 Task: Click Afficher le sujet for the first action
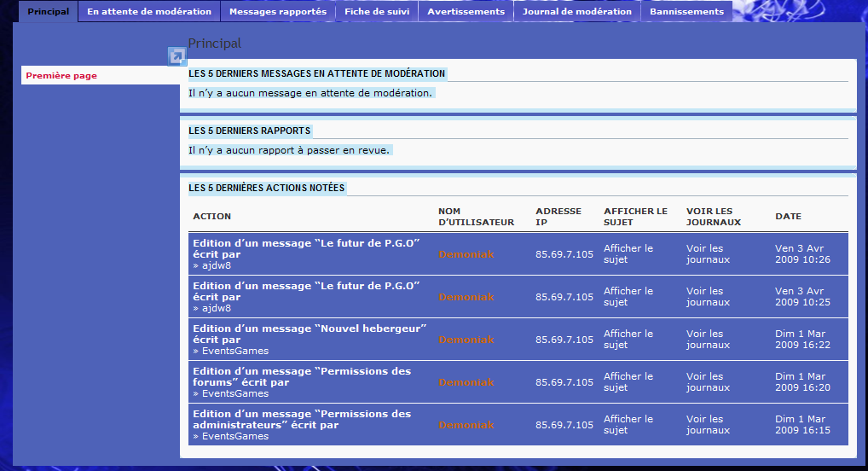[x=628, y=254]
